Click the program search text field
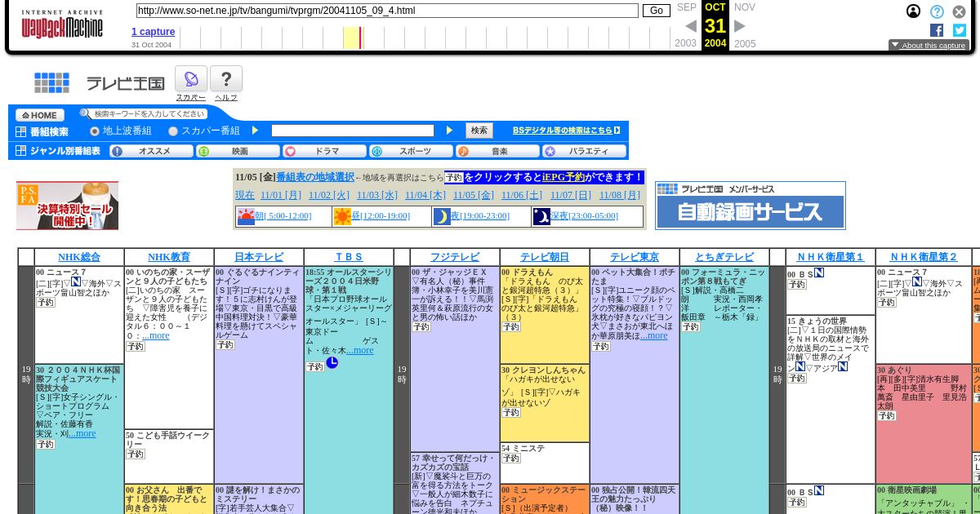Screen dimensions: 980x514 coord(353,131)
